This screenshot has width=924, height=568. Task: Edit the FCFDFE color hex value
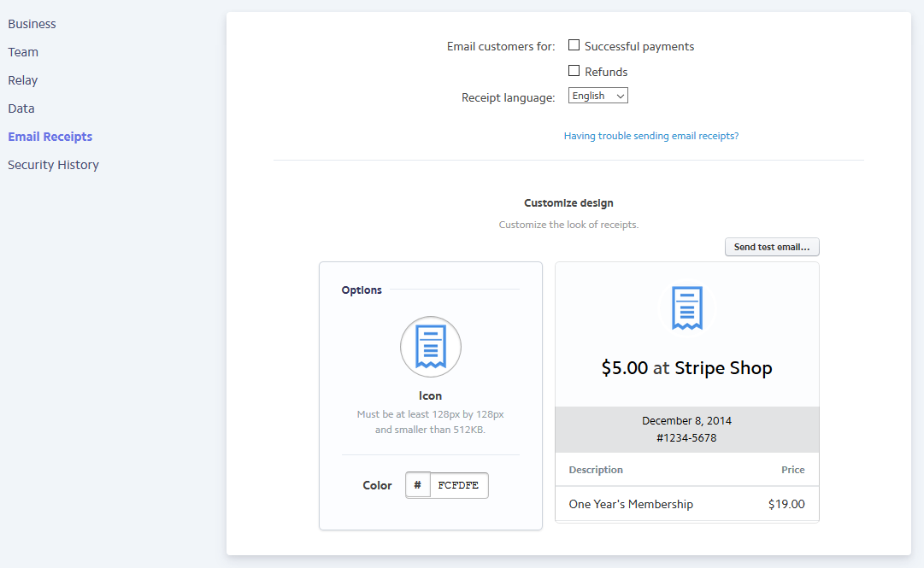click(x=458, y=485)
